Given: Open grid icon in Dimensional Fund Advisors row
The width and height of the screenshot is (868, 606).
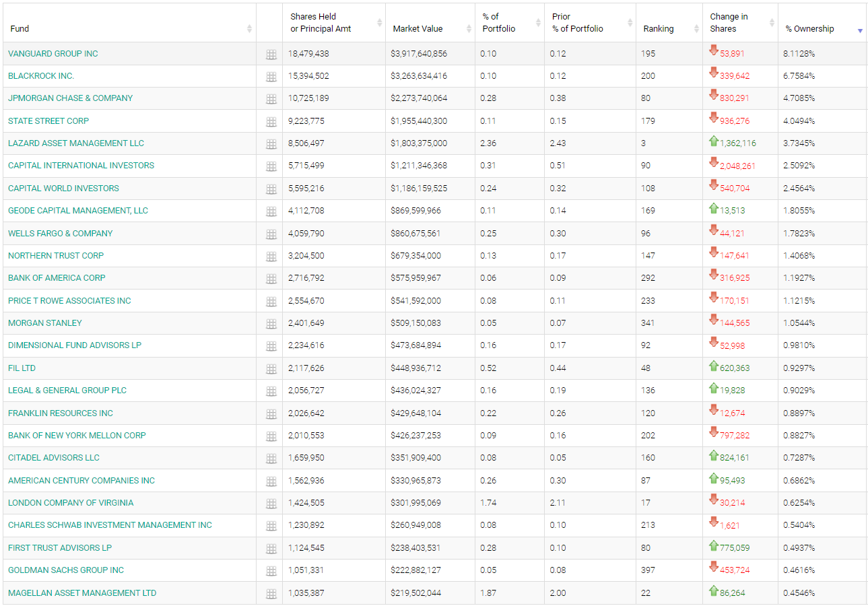Looking at the screenshot, I should (271, 346).
